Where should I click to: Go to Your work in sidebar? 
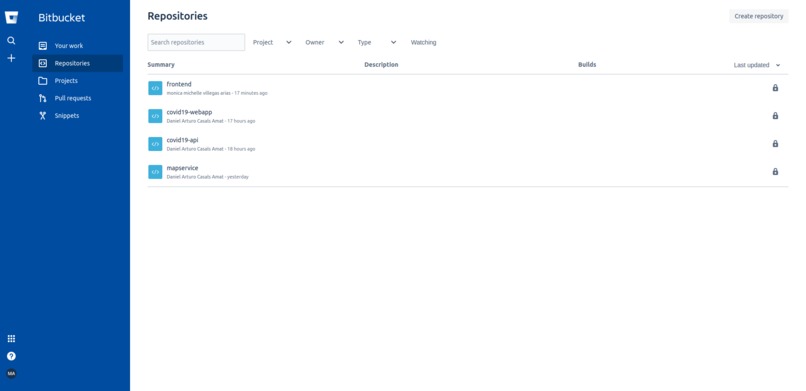[69, 46]
